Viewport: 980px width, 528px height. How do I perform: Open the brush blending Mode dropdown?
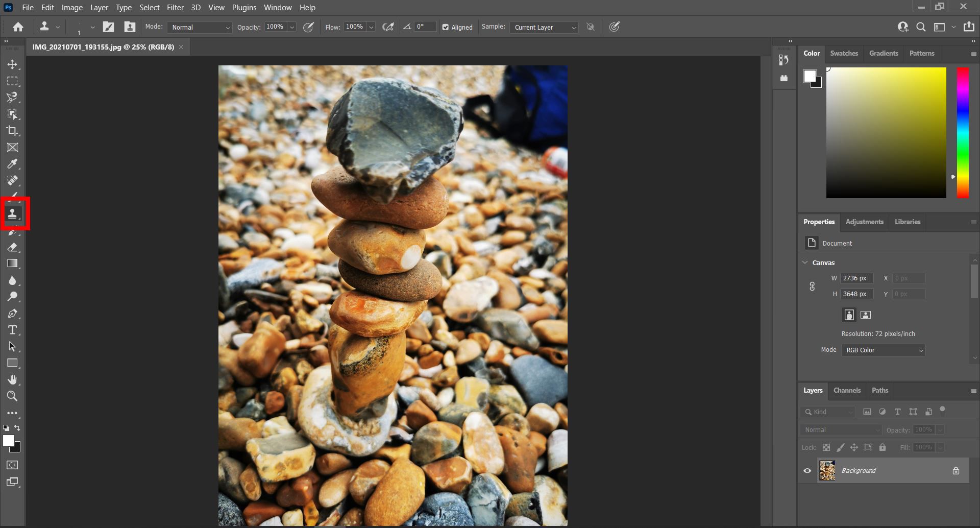click(199, 27)
